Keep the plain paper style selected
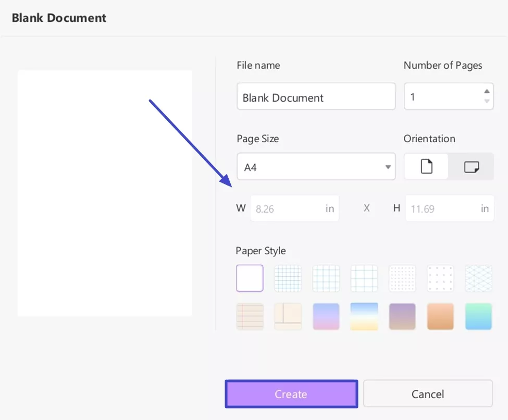This screenshot has width=508, height=420. coord(250,278)
